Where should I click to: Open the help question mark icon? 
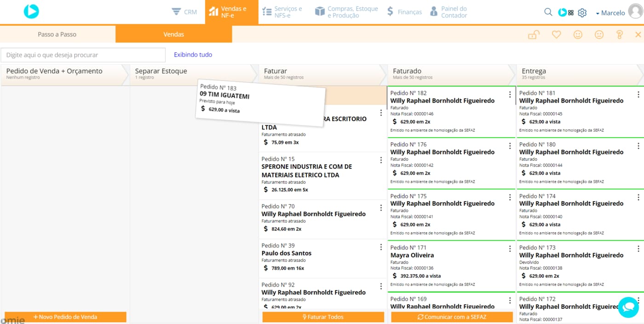coord(620,35)
